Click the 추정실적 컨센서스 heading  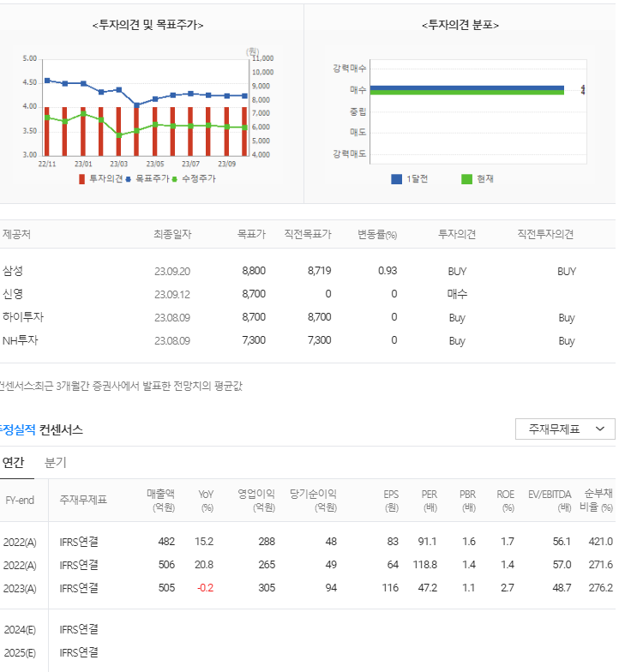click(41, 430)
